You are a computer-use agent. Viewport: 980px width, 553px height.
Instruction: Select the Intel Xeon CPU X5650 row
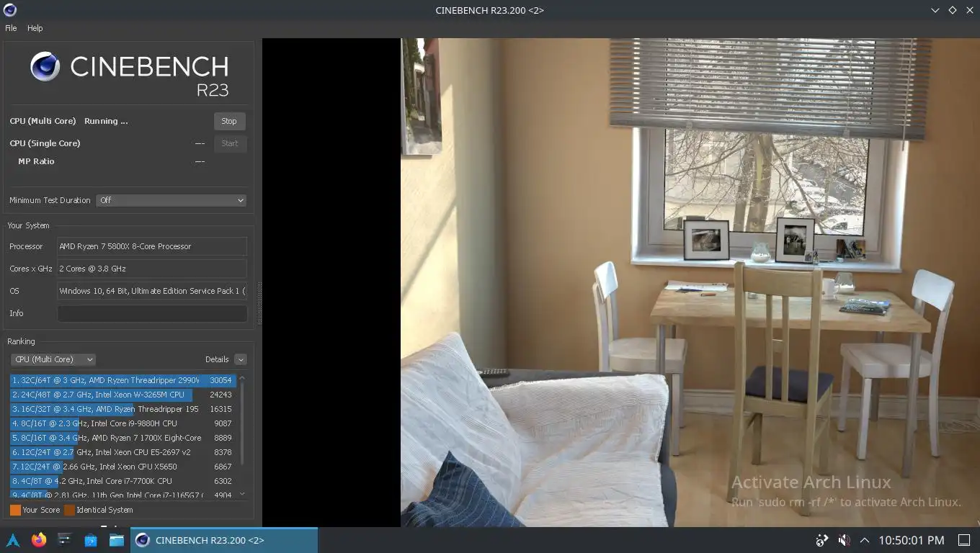[123, 467]
